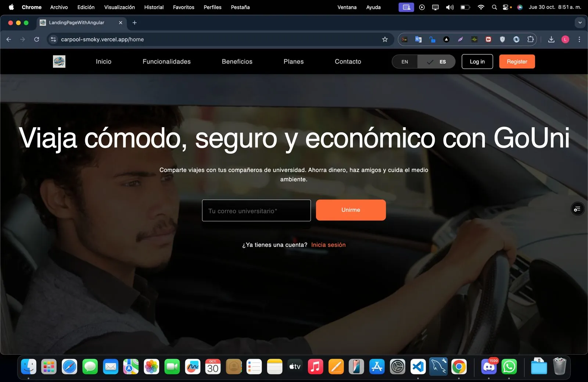
Task: Open the screen mirroring display menu
Action: coord(435,7)
